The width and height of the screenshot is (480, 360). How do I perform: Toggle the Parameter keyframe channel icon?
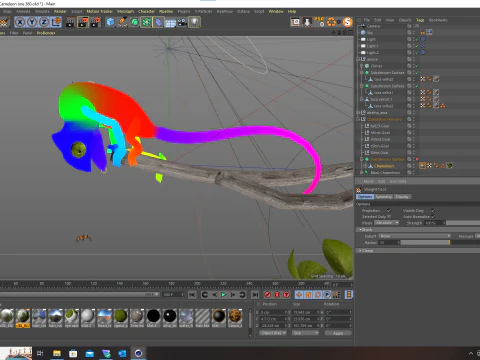pos(327,295)
